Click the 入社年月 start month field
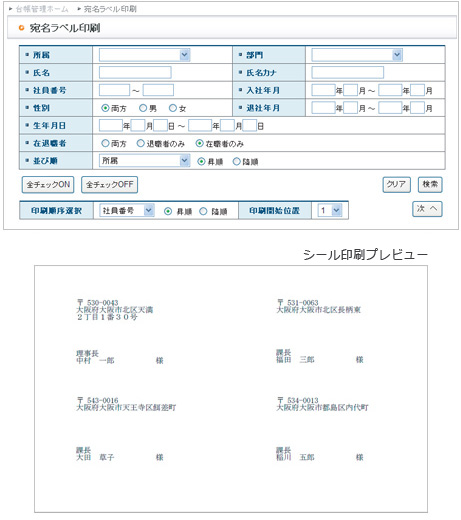This screenshot has height=520, width=461. [x=350, y=90]
